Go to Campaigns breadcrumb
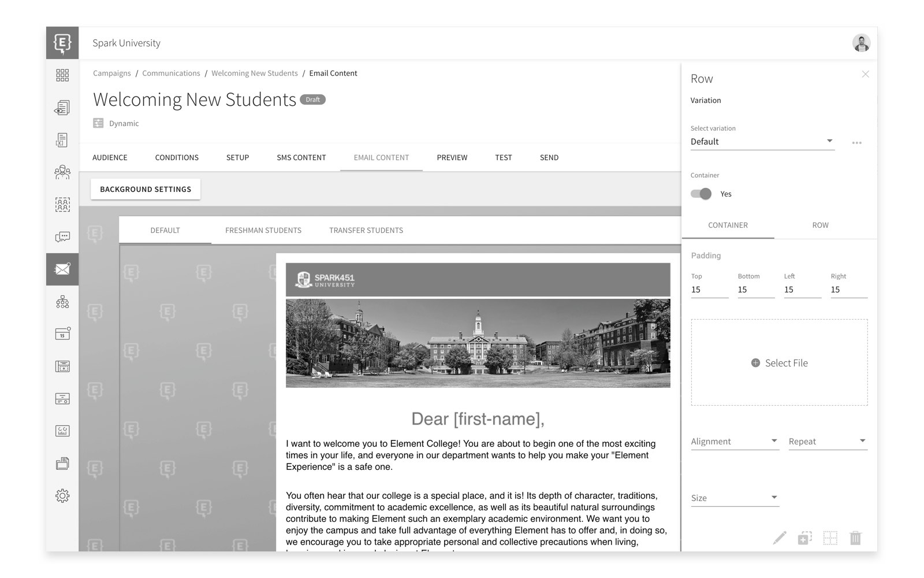 (112, 73)
